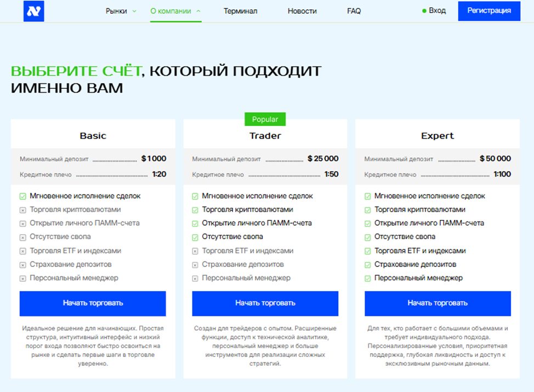
Task: Select the Expert account card title
Action: tap(437, 136)
